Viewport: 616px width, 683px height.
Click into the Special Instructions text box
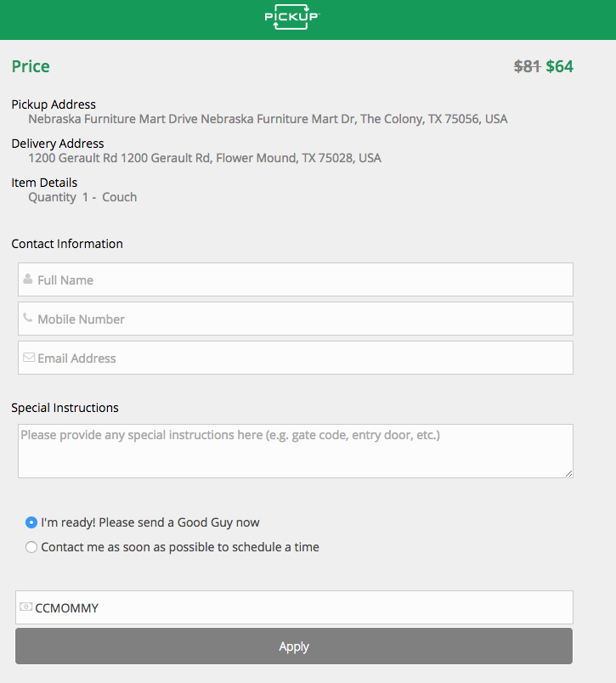[x=296, y=451]
